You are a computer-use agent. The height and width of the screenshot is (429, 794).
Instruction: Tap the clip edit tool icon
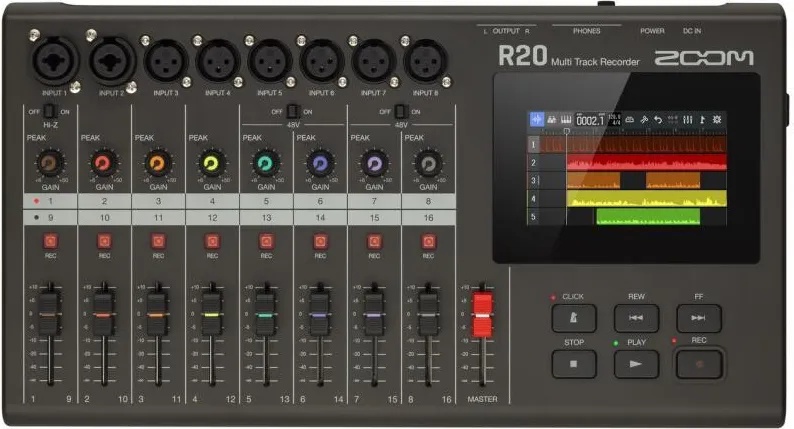(644, 120)
